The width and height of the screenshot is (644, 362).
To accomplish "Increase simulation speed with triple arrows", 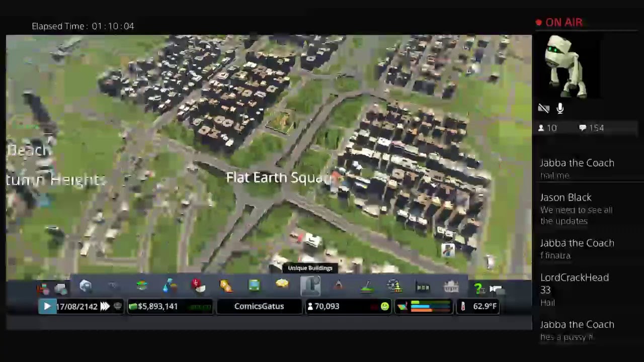I will tap(105, 306).
